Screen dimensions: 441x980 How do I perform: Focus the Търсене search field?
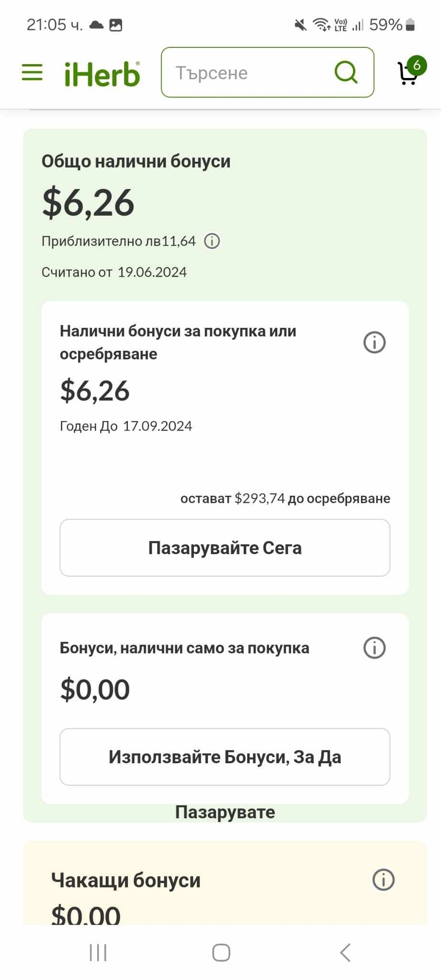coord(249,73)
